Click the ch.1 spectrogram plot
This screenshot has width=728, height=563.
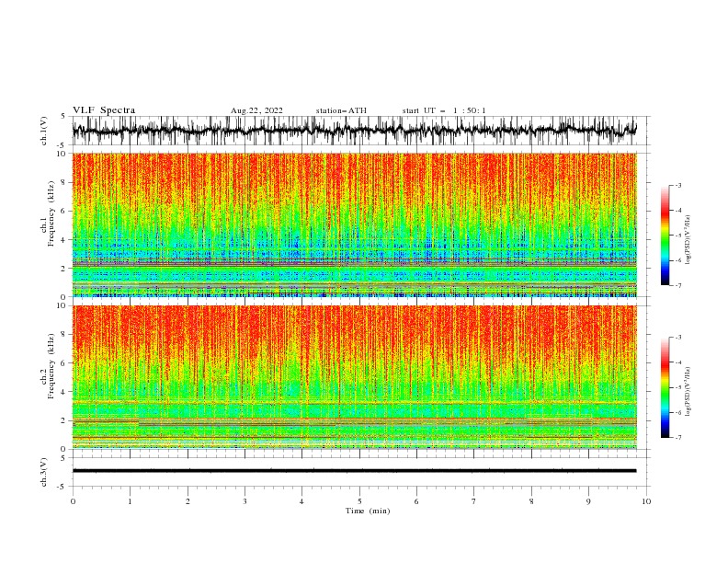tap(354, 224)
